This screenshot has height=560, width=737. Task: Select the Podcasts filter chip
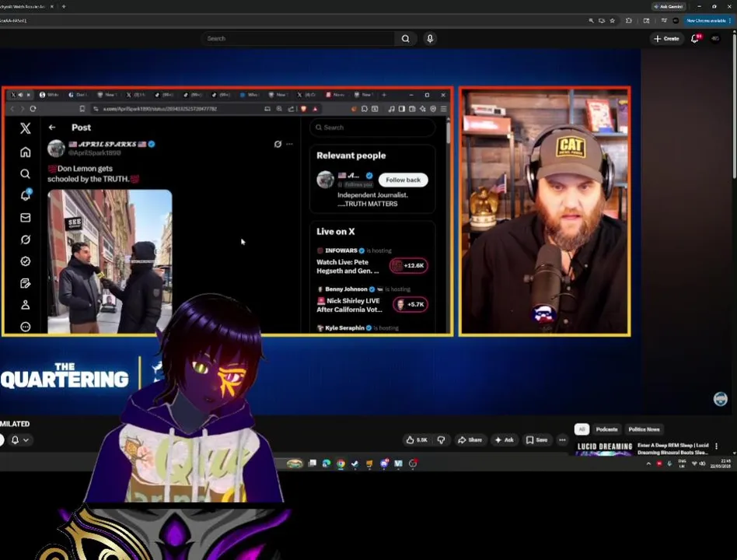606,429
